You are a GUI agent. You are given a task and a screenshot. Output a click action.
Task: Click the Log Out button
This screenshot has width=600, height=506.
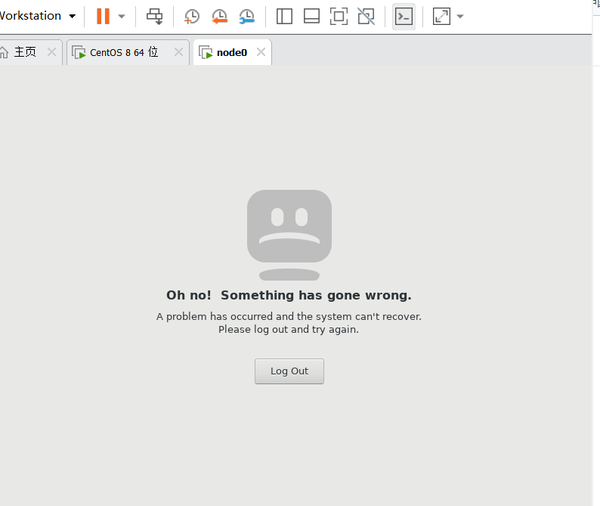pyautogui.click(x=289, y=371)
